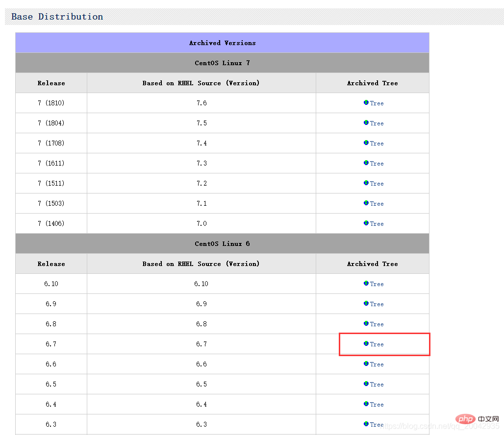The width and height of the screenshot is (504, 435).
Task: Select "6.8" in the RHEL Source column
Action: click(202, 324)
